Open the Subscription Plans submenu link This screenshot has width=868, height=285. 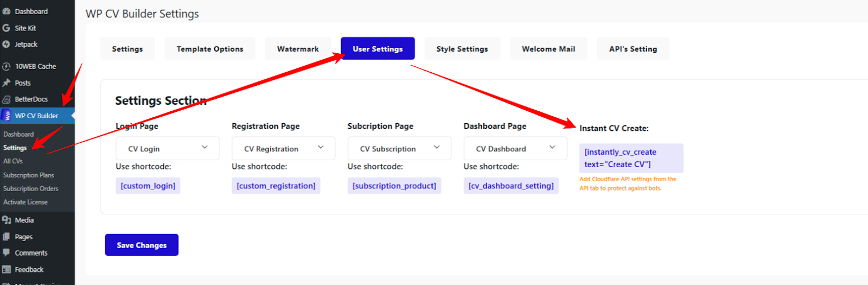coord(29,175)
